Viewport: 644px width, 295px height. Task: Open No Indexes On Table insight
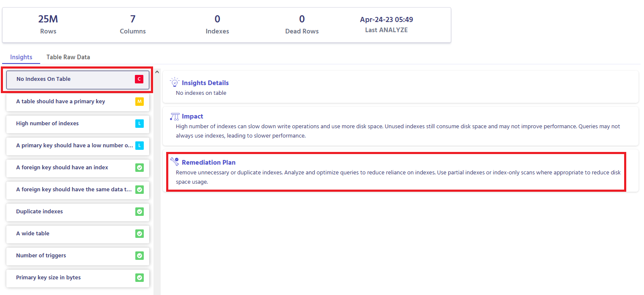[44, 79]
